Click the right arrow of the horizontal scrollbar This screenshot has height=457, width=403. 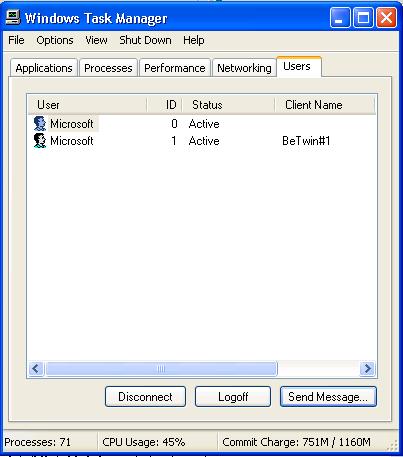[x=368, y=369]
